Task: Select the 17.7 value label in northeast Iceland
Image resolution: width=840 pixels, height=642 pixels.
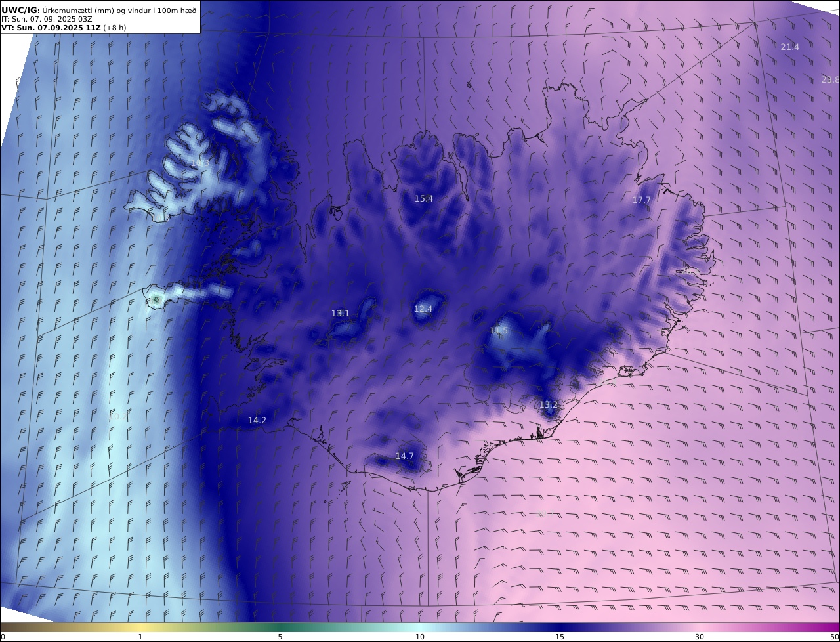Action: (641, 200)
